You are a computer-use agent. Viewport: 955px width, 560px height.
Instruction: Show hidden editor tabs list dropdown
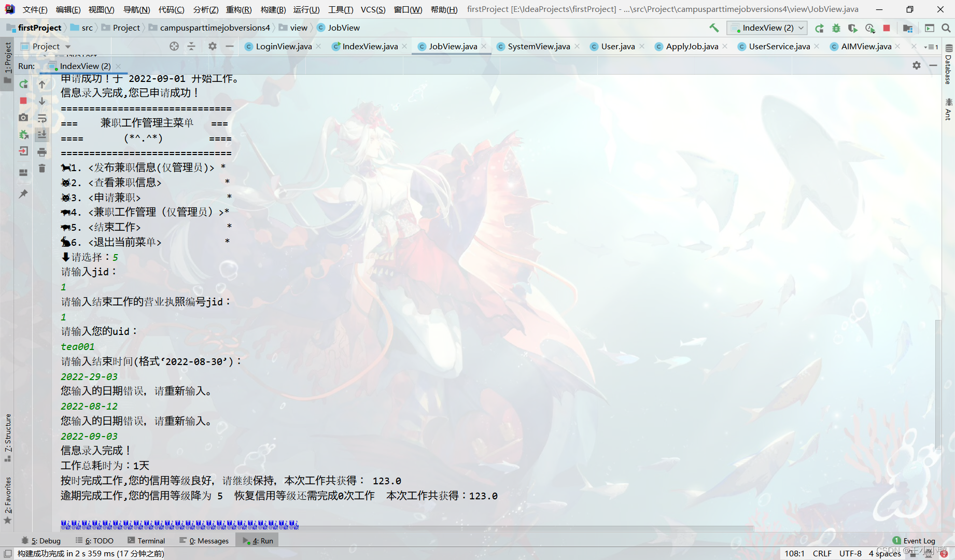click(x=931, y=47)
